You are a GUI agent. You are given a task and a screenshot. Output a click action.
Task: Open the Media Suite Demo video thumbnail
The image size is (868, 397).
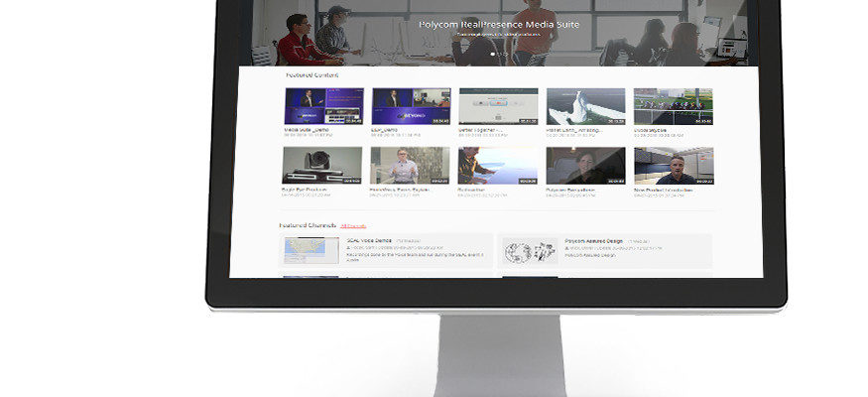[323, 106]
